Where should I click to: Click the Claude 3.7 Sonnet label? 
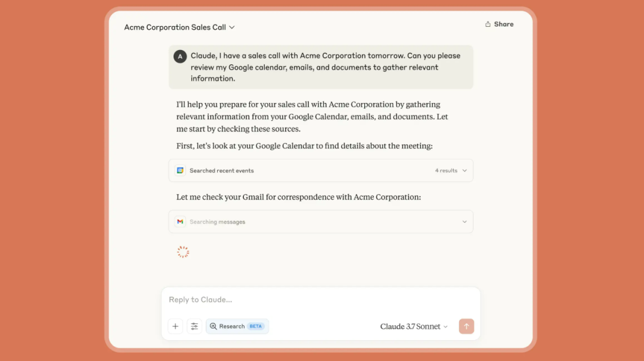(x=410, y=326)
